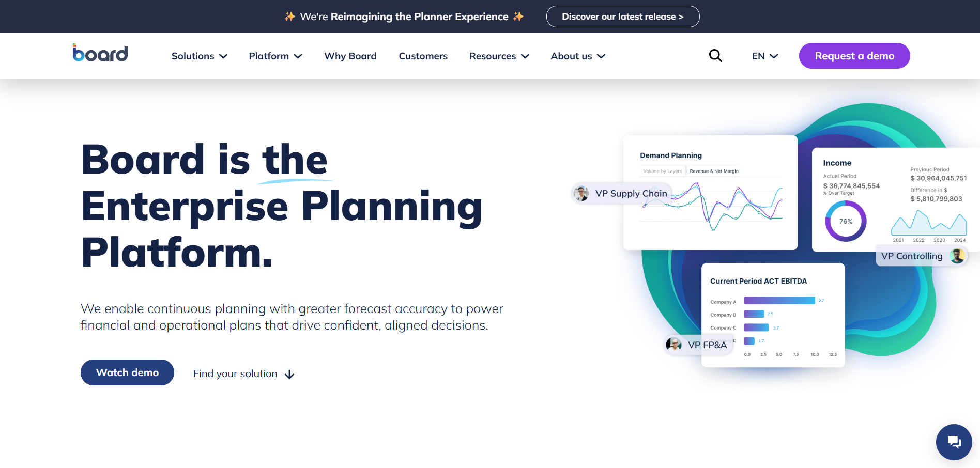Select the Revenue & Net Margin tab
This screenshot has height=468, width=980.
(x=714, y=171)
